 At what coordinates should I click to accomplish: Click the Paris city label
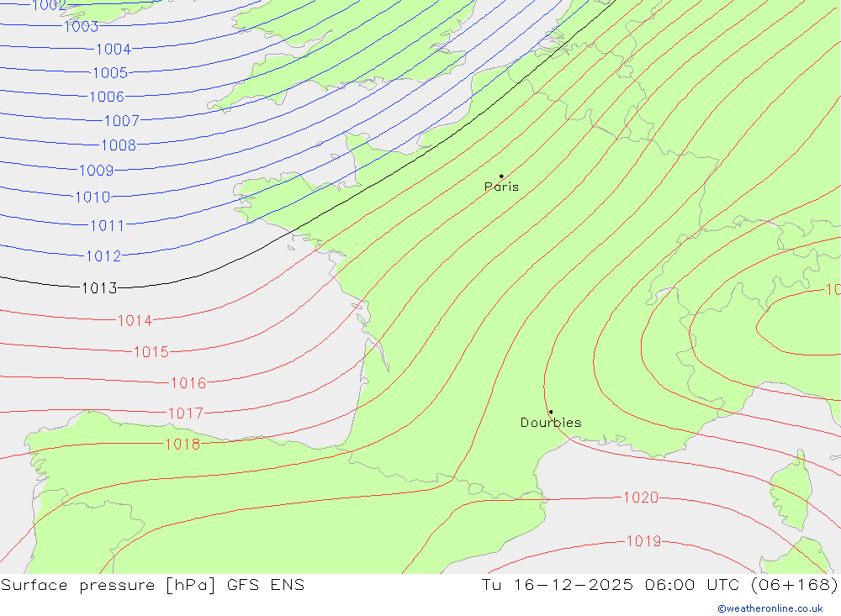pos(501,187)
